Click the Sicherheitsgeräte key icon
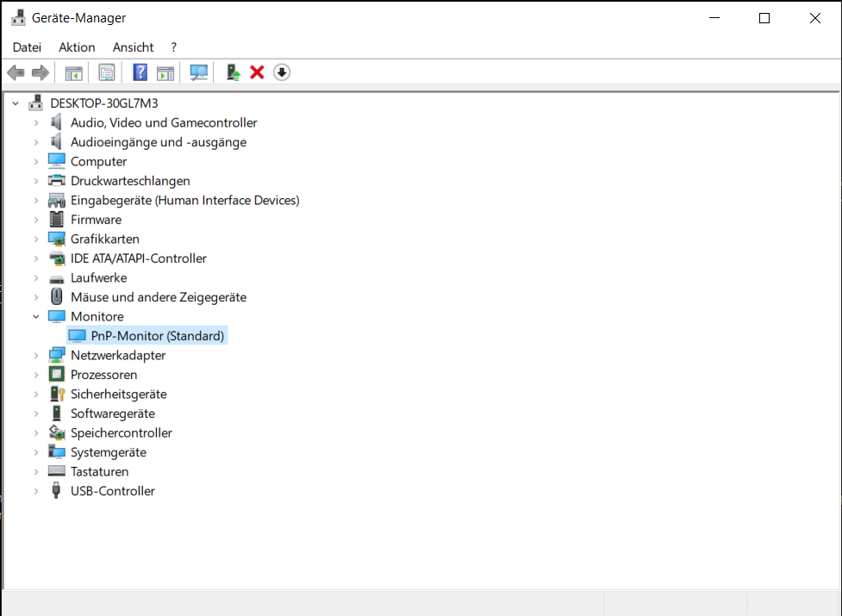The height and width of the screenshot is (616, 842). 57,394
